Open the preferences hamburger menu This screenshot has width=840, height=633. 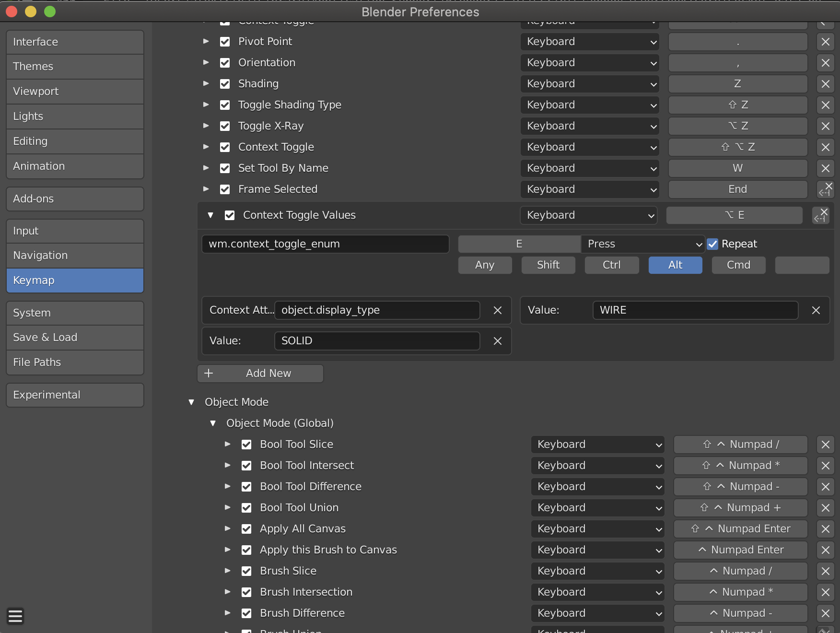coord(15,616)
